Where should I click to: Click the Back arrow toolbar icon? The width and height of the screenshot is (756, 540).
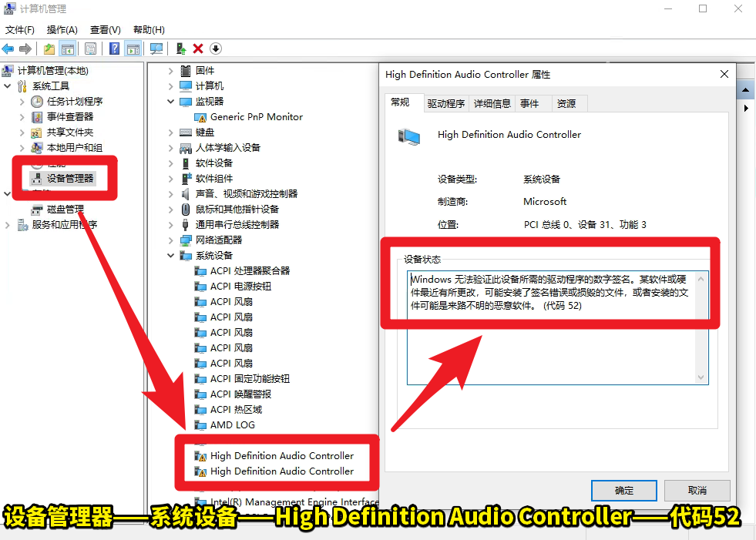point(8,49)
